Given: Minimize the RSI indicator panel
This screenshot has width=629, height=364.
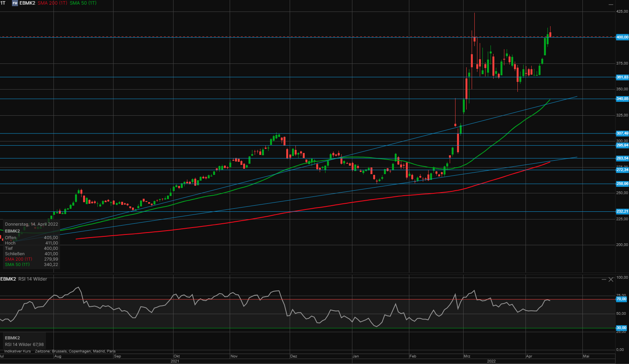Looking at the screenshot, I should coord(604,279).
